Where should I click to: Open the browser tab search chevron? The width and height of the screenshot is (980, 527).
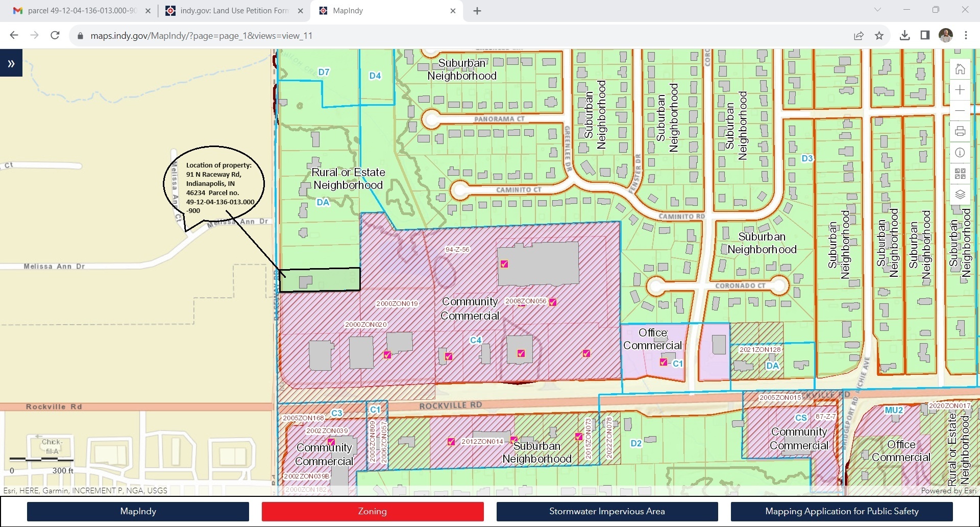[877, 10]
